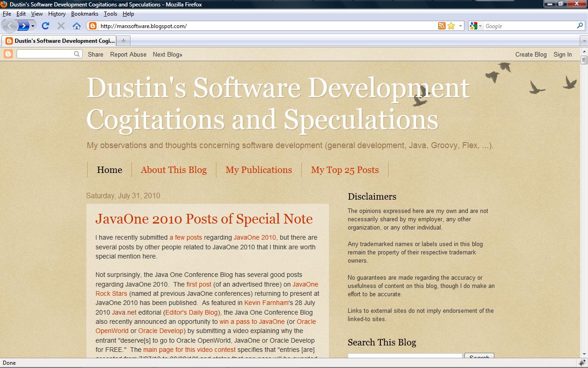Open the Editor's Daily Blog link
Viewport: 588px width, 368px height.
[191, 312]
